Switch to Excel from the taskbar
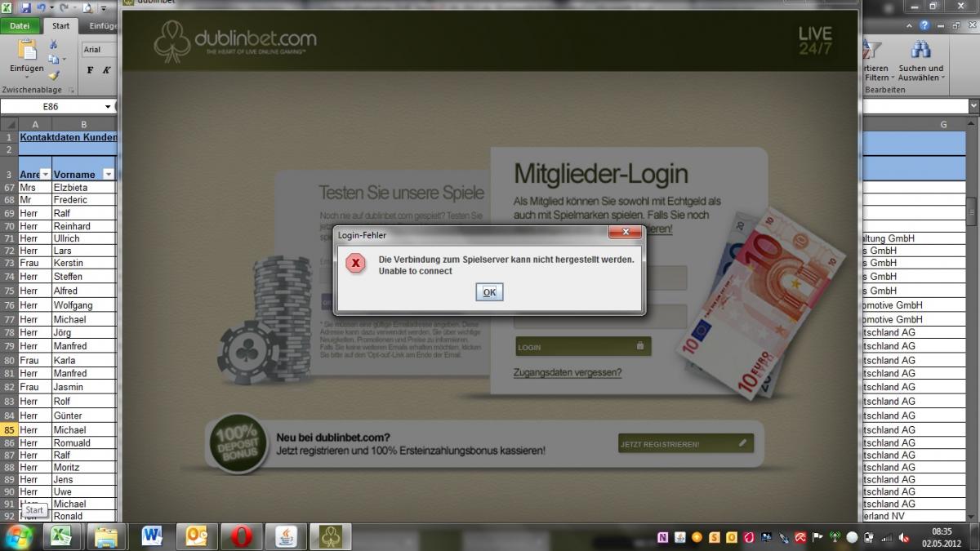Screen dimensions: 980x551 60,536
